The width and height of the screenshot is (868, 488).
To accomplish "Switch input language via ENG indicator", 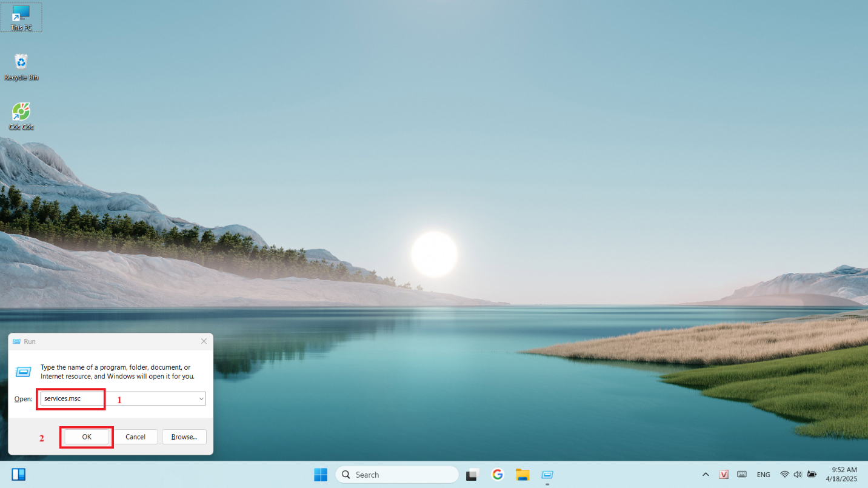I will [x=763, y=475].
